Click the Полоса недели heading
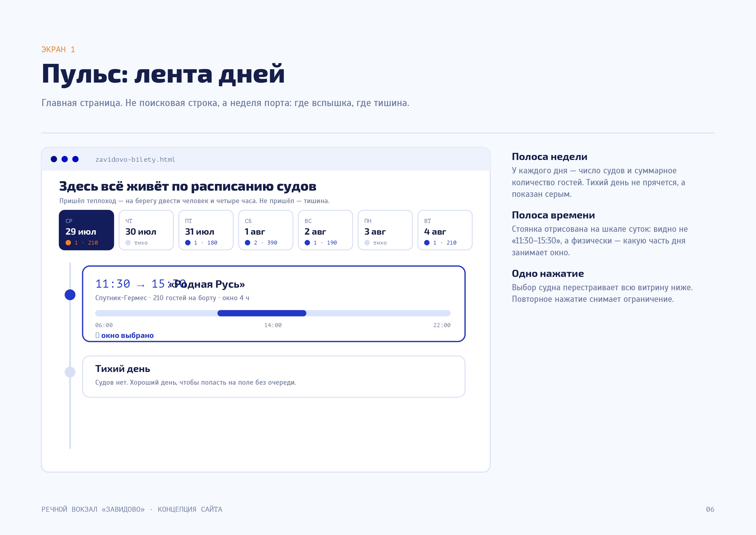 [549, 157]
